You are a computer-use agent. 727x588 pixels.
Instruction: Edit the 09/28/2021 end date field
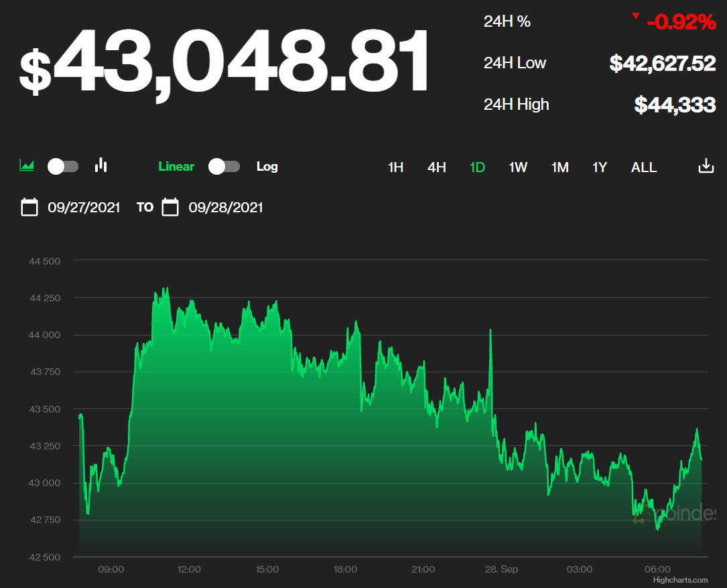click(x=226, y=208)
